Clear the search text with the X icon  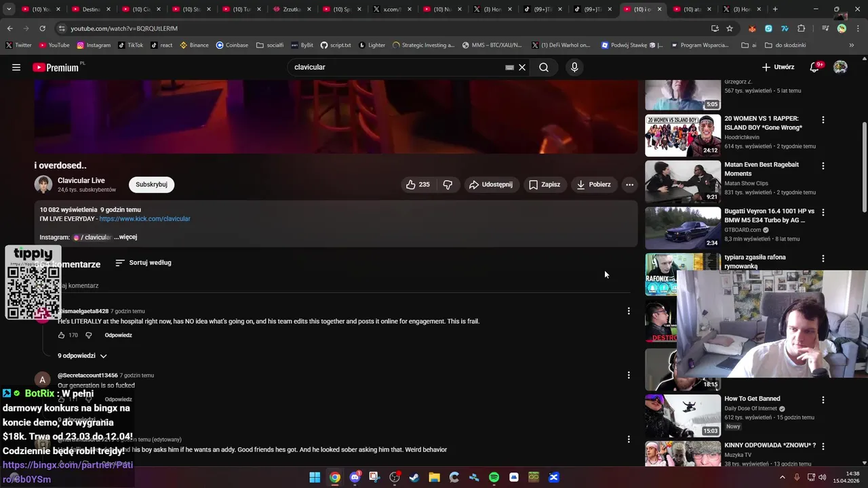pyautogui.click(x=522, y=67)
